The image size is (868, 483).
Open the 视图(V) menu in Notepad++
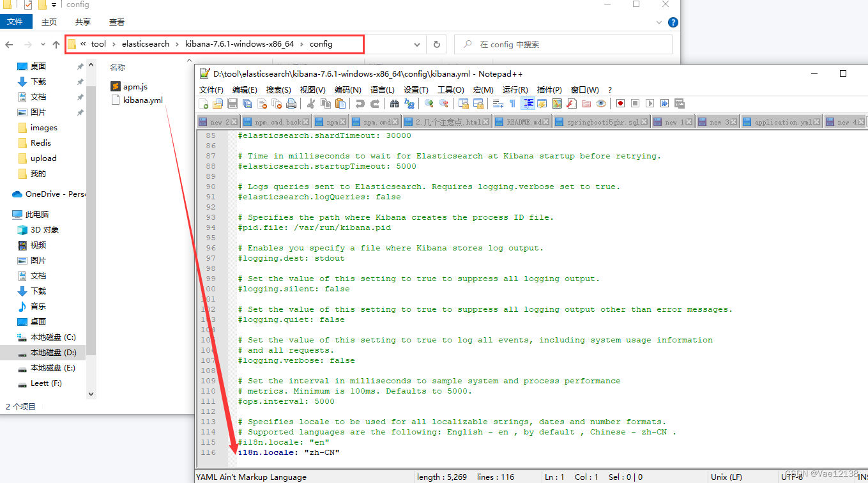tap(313, 90)
